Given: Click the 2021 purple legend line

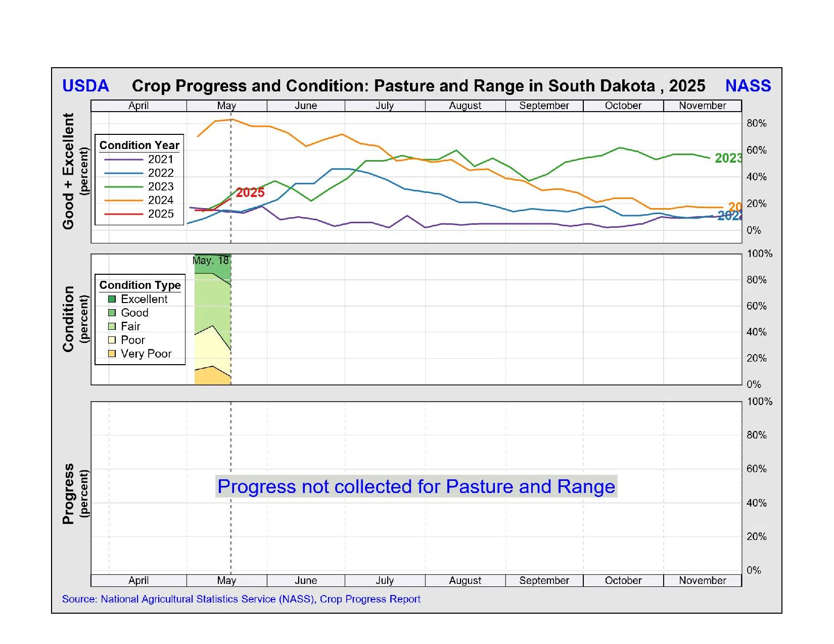Looking at the screenshot, I should [x=124, y=160].
